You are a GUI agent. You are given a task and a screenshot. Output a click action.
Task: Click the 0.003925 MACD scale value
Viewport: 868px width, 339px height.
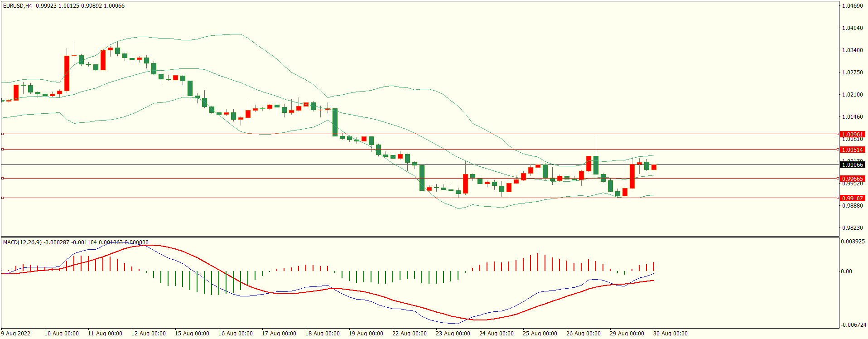click(853, 242)
